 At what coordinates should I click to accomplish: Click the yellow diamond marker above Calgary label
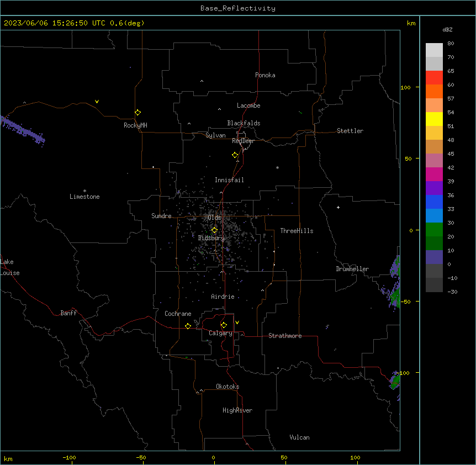[224, 325]
